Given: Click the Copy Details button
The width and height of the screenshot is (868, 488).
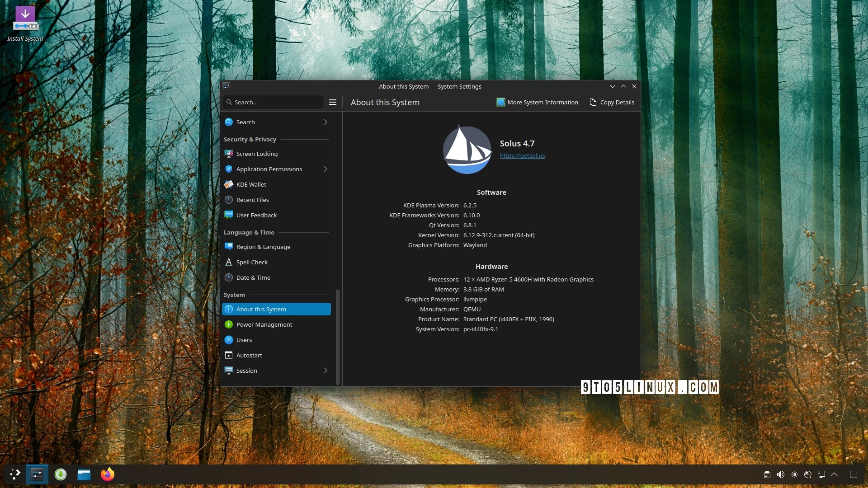Looking at the screenshot, I should (612, 102).
